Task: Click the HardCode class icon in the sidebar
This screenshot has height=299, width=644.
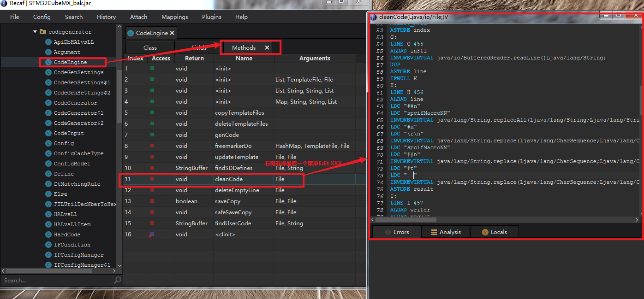Action: 49,235
